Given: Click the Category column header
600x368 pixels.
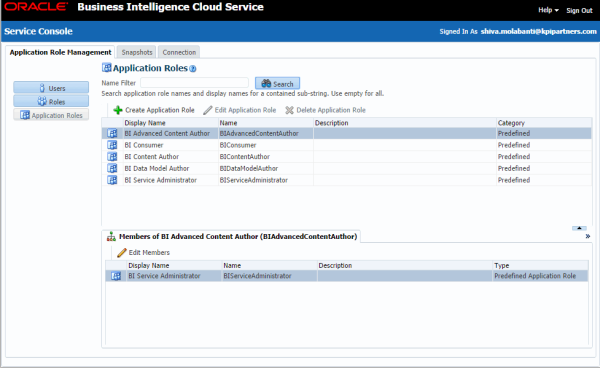Looking at the screenshot, I should click(x=511, y=123).
